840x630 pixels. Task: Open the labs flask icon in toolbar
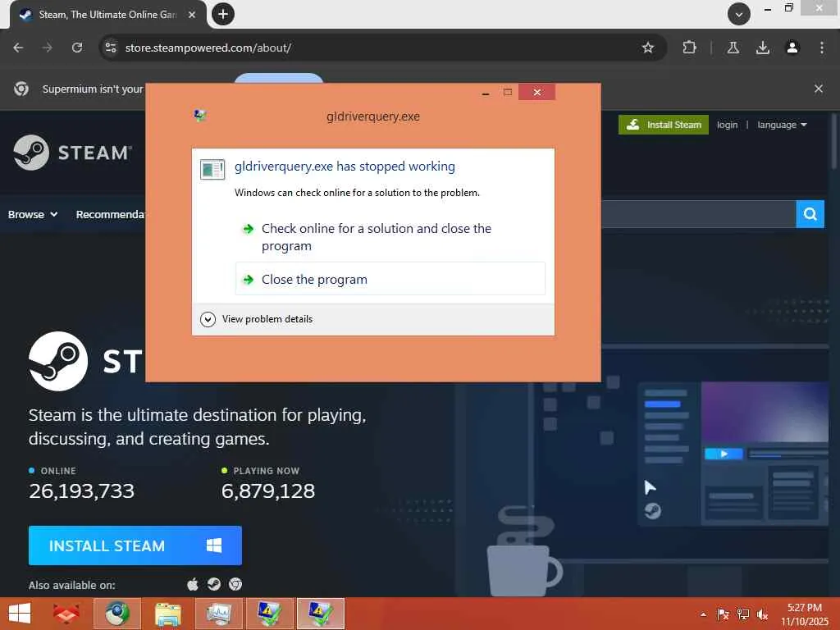pyautogui.click(x=733, y=48)
